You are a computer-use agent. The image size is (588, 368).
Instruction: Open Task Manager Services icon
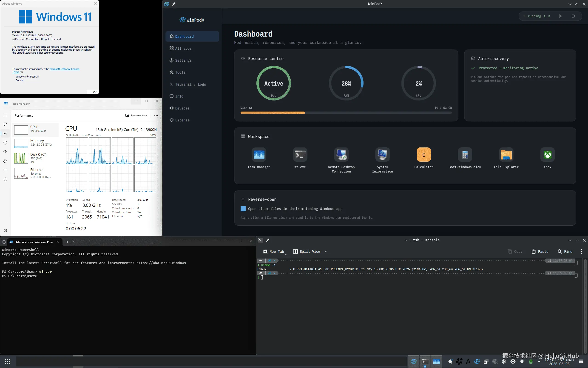5,179
